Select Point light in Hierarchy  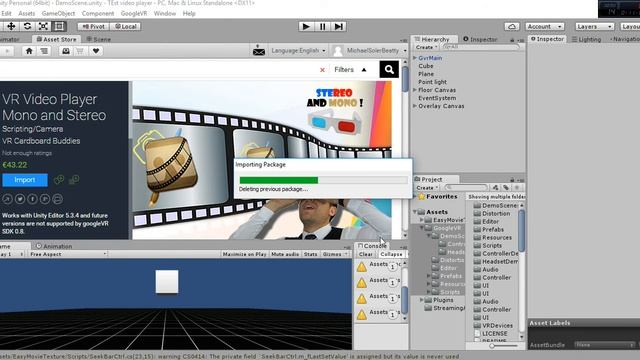432,82
